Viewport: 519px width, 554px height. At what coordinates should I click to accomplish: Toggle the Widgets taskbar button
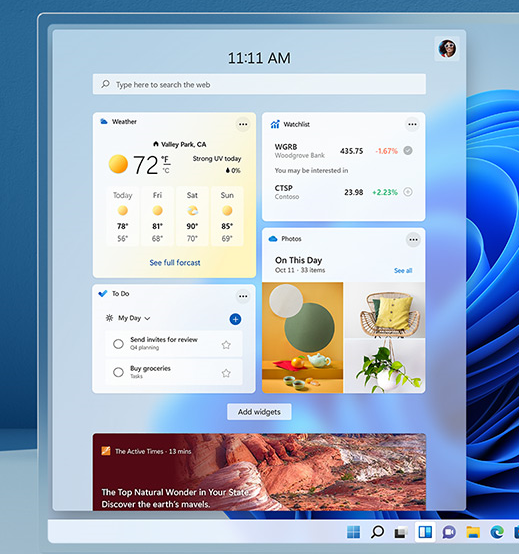click(425, 532)
